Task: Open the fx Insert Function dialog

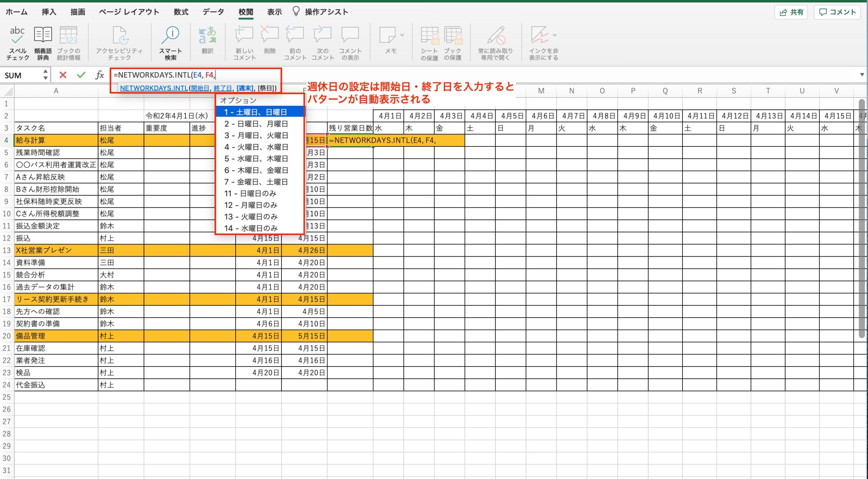Action: coord(100,75)
